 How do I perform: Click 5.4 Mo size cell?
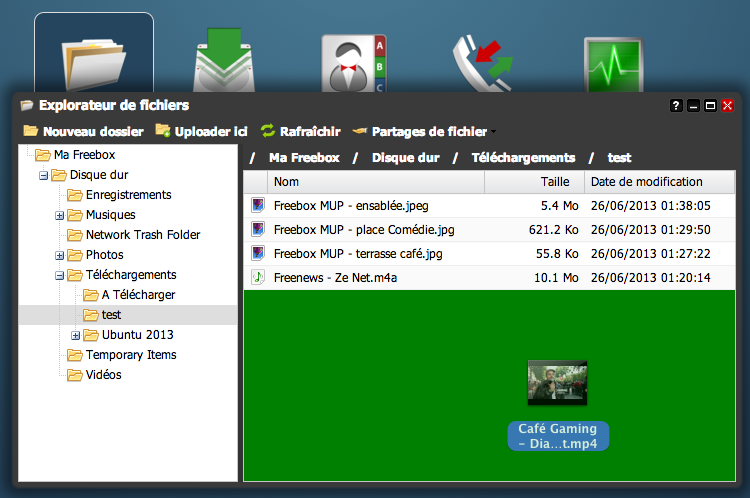(x=560, y=206)
